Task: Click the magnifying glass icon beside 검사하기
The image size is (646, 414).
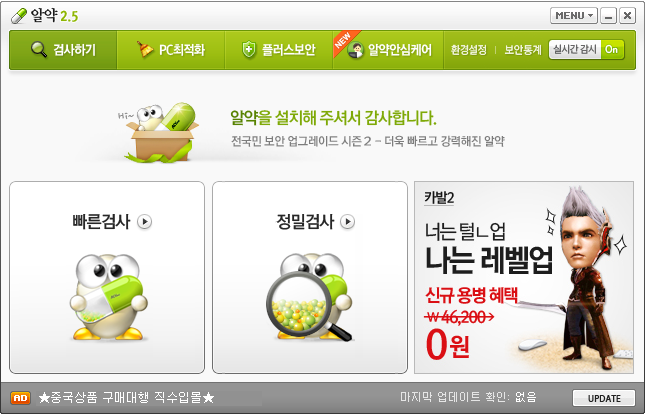Action: pos(39,50)
